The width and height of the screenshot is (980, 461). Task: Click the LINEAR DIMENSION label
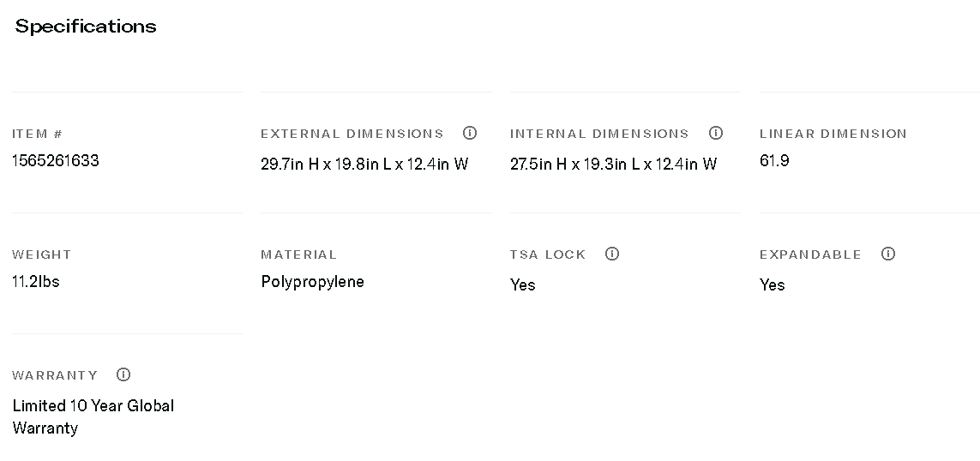point(833,134)
